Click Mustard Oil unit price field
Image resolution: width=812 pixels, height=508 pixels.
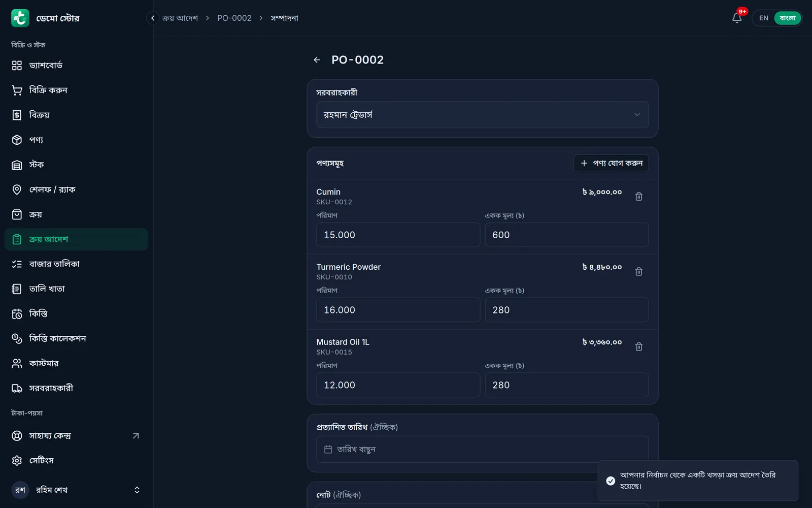pyautogui.click(x=566, y=385)
